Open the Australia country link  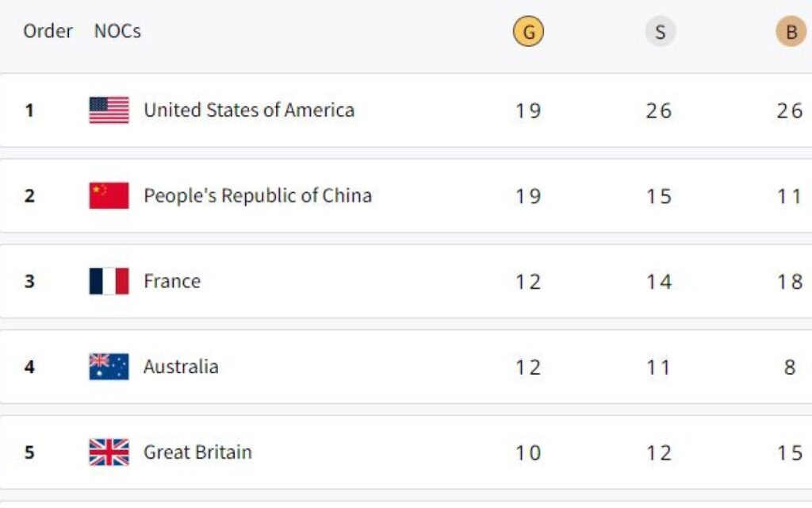181,367
